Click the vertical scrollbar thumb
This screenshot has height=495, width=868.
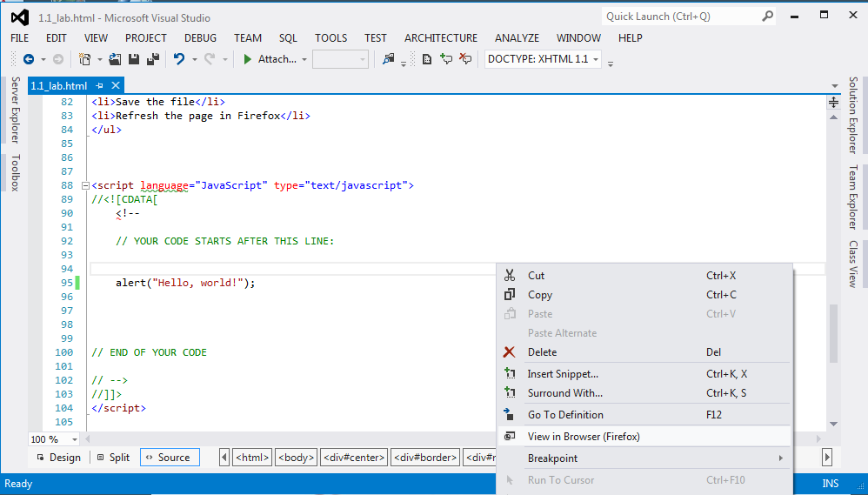coord(833,332)
